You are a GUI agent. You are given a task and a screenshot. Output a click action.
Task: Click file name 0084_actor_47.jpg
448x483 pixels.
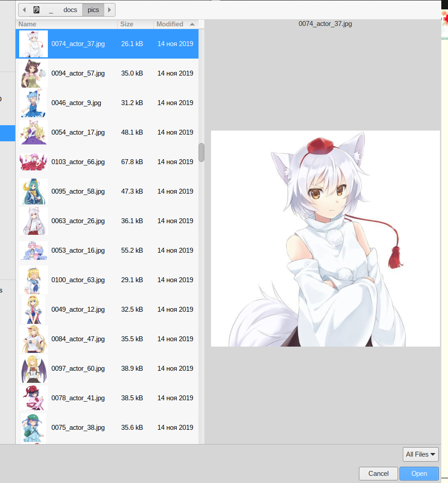click(x=78, y=339)
